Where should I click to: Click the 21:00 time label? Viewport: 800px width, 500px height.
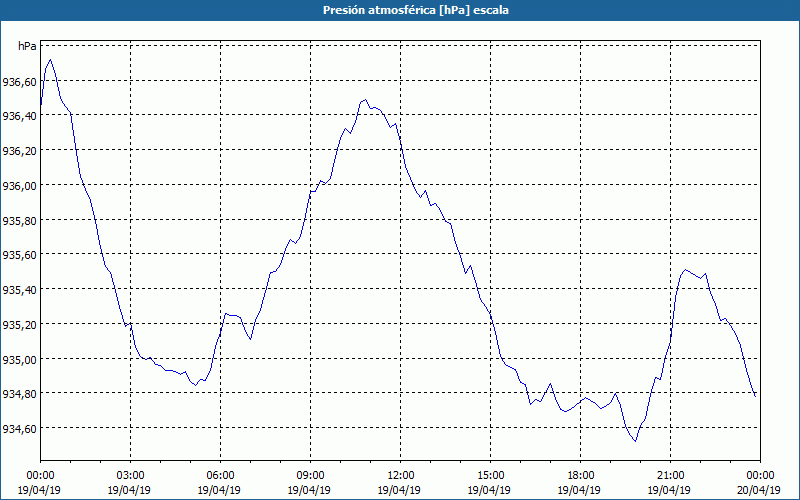pos(670,476)
